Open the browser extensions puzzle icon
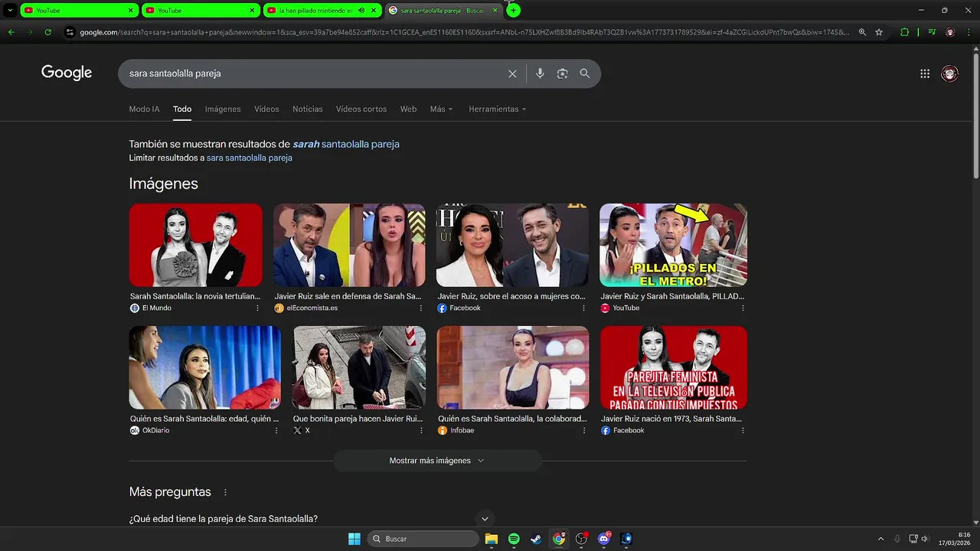The height and width of the screenshot is (551, 980). point(904,32)
